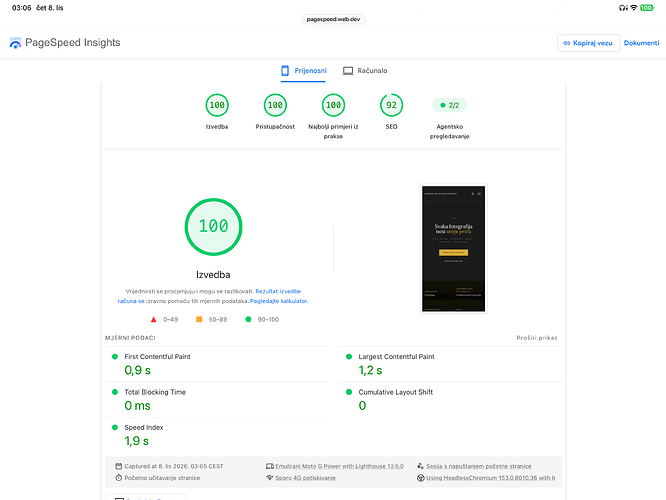Click timer icon beside Početno učitavanje stranice
Screen dimensions: 666x500
(119, 477)
